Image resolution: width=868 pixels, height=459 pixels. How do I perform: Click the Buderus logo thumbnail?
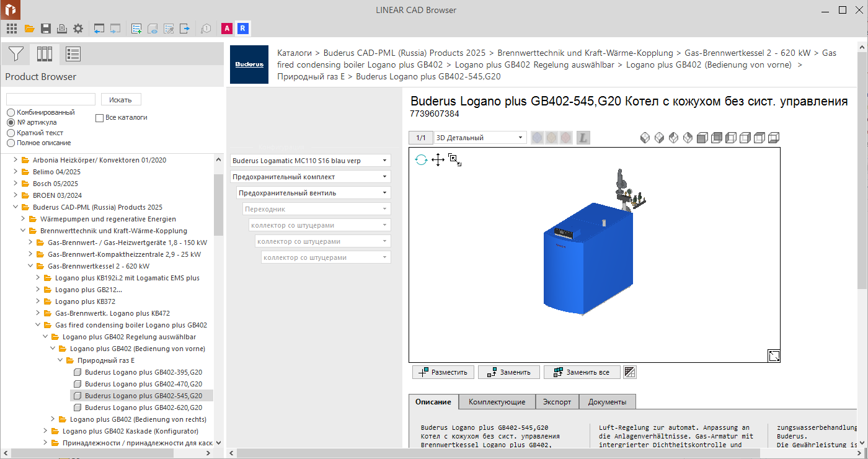[249, 64]
